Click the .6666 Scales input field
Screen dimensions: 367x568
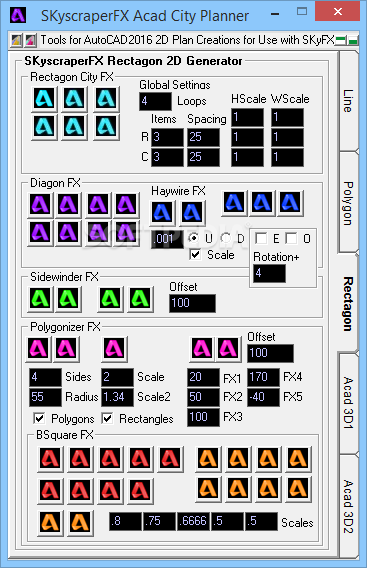[193, 521]
